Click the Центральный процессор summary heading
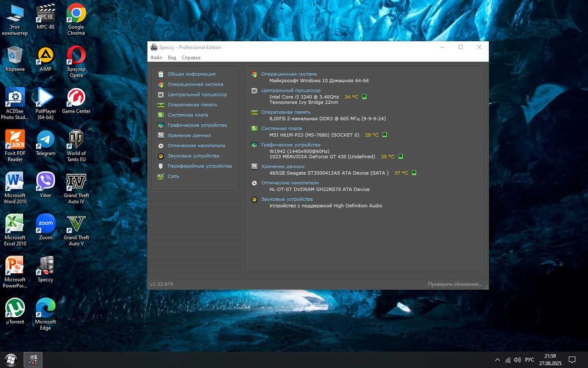 [x=290, y=91]
